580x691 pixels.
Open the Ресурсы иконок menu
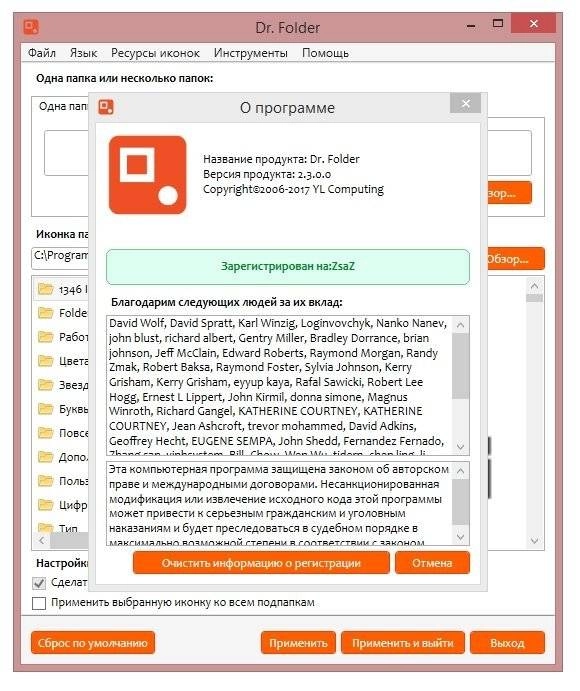[x=155, y=53]
